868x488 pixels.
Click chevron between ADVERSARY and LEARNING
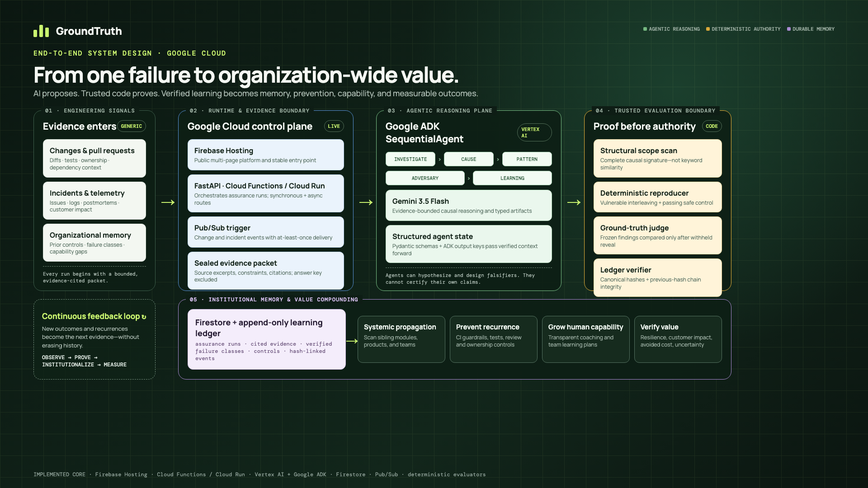pyautogui.click(x=469, y=178)
